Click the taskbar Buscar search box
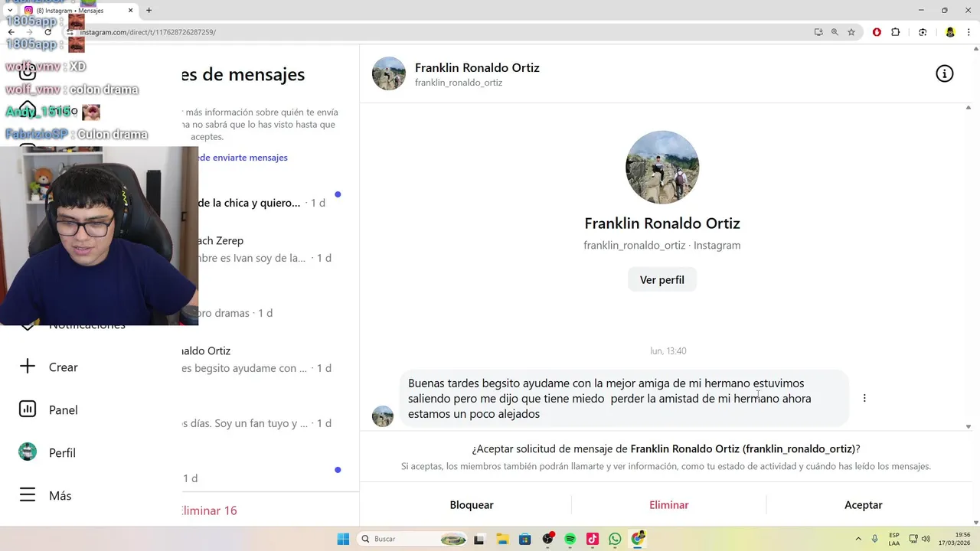980x551 pixels. (413, 539)
